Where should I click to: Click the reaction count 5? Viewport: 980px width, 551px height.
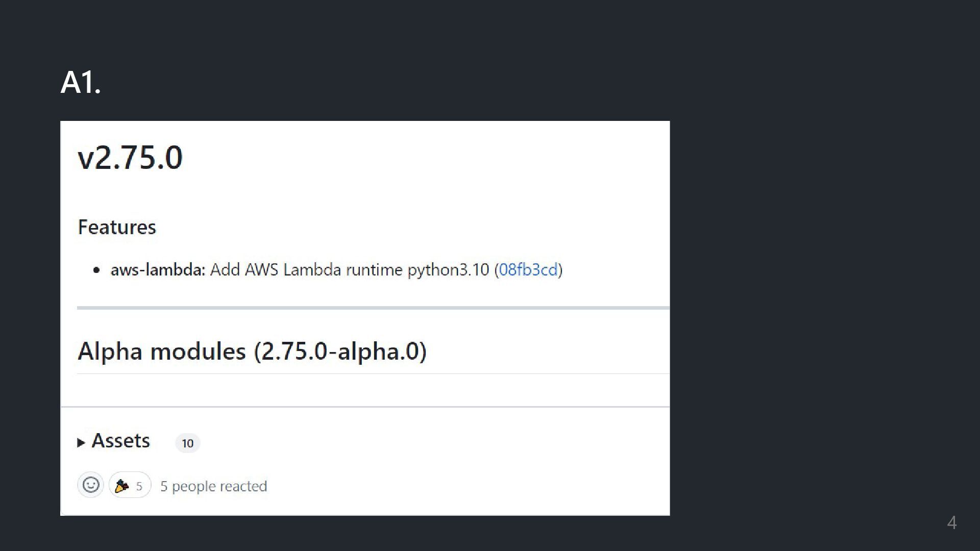(139, 486)
